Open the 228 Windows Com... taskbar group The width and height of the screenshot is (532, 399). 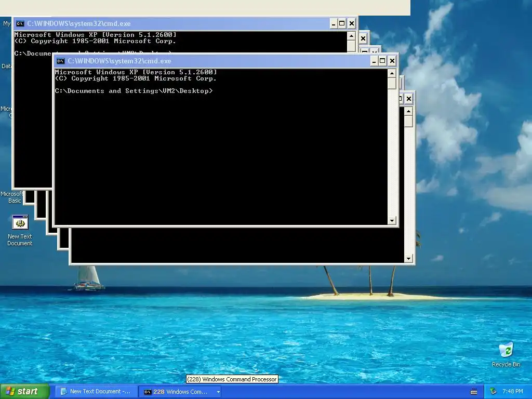tap(179, 392)
